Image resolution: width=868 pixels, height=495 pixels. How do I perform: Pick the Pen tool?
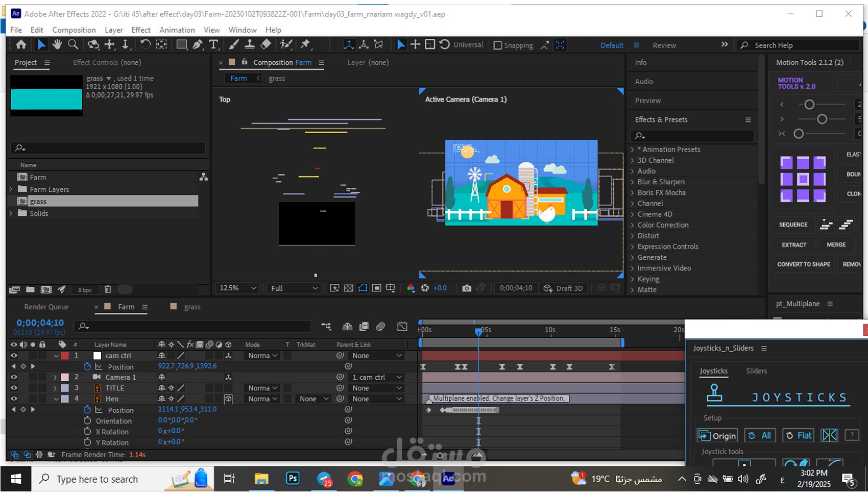198,45
